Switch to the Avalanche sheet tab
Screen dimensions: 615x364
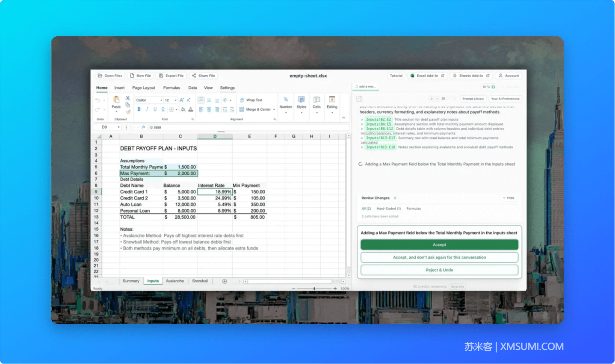pyautogui.click(x=174, y=281)
